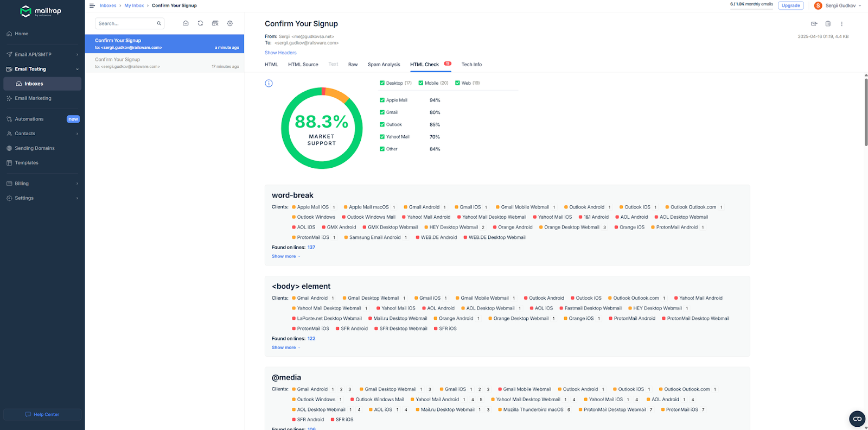This screenshot has height=430, width=868.
Task: Open the chat support widget
Action: [857, 419]
